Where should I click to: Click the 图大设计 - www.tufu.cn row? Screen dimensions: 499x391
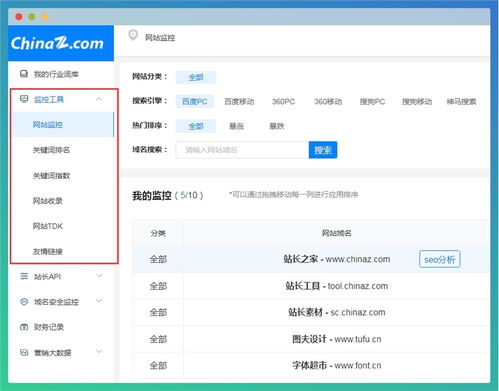click(311, 339)
